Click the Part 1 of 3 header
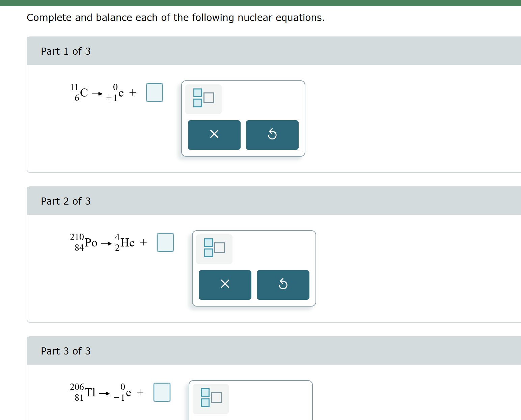 coord(66,51)
